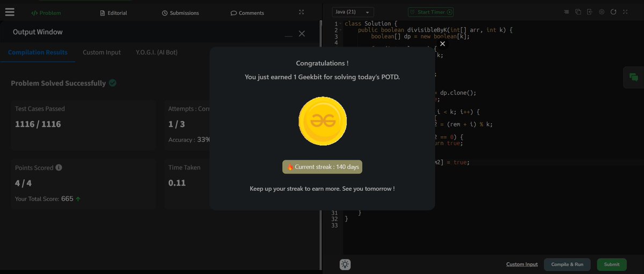Click the points value 4 / 4

pos(24,183)
